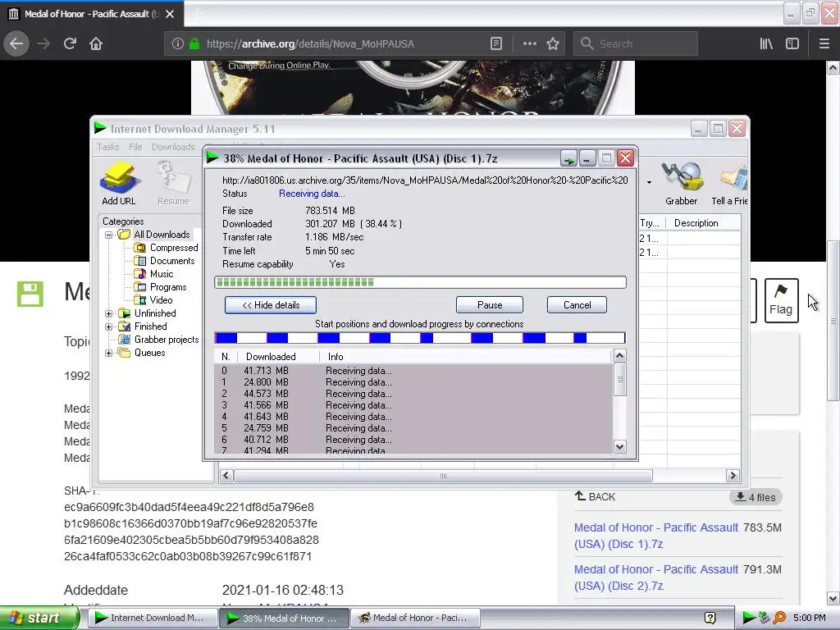840x630 pixels.
Task: Click the Downloaded column header in connections
Action: click(x=277, y=357)
